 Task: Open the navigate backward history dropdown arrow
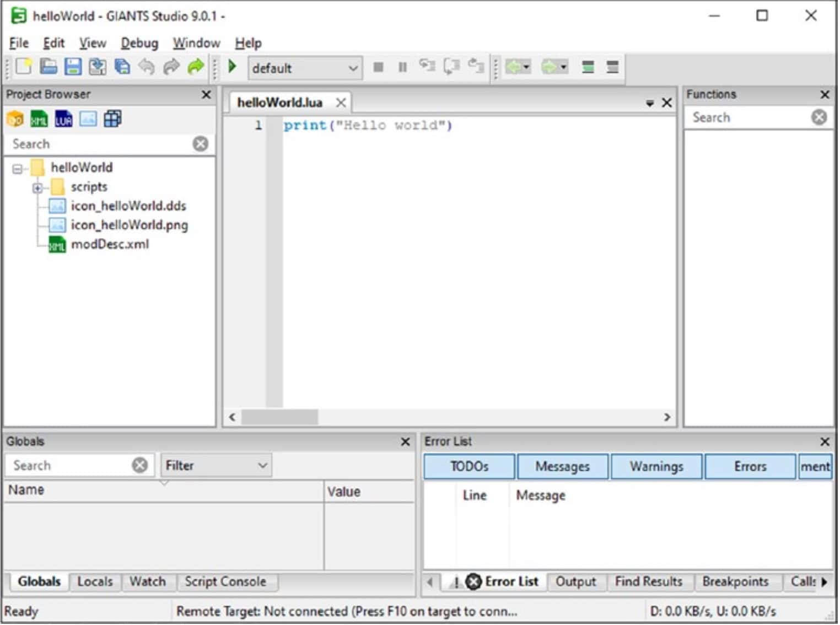point(527,67)
